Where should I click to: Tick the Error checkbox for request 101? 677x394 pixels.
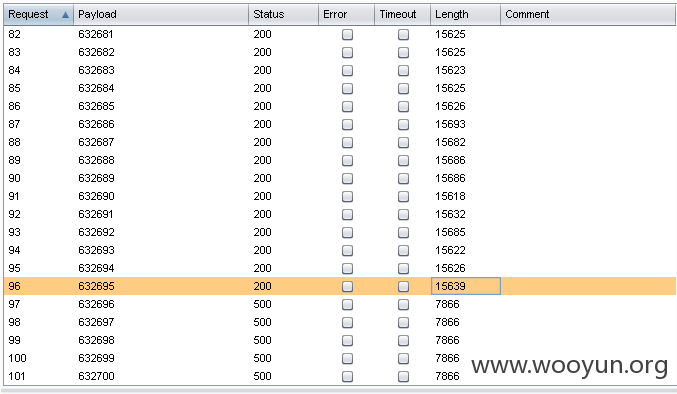[348, 376]
